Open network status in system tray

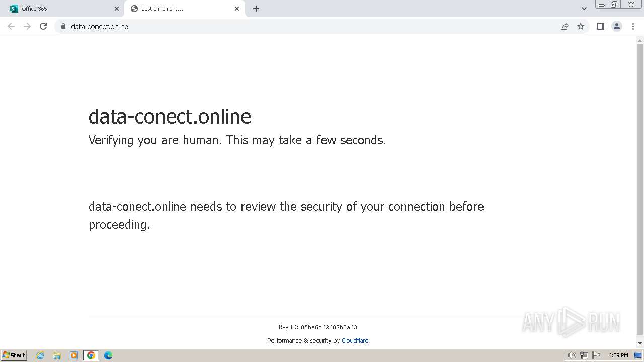coord(584,355)
